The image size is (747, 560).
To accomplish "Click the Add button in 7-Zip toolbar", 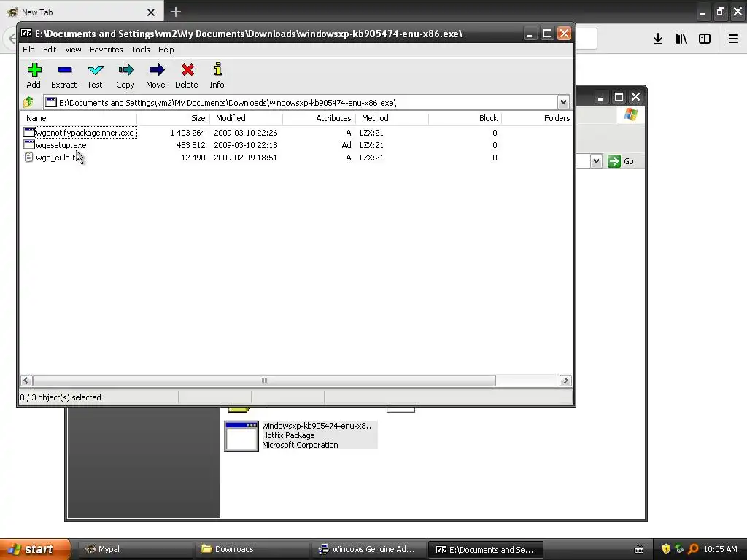I will pos(34,75).
